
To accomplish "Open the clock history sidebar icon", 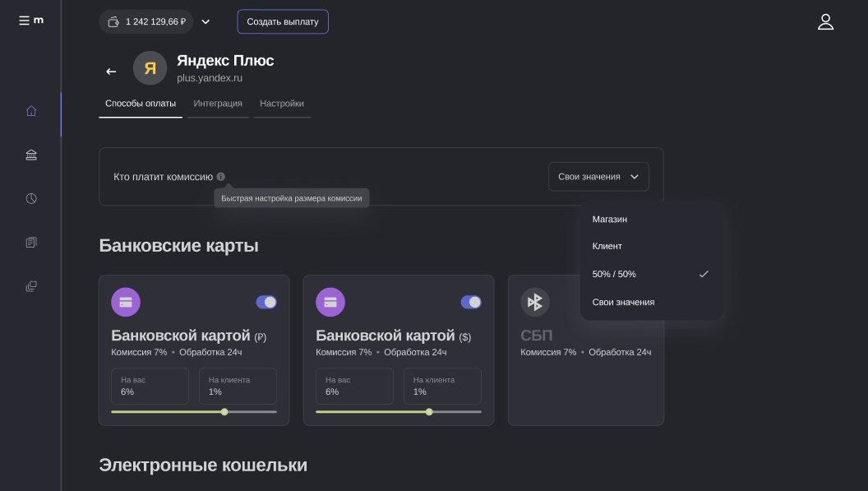I will (x=31, y=198).
